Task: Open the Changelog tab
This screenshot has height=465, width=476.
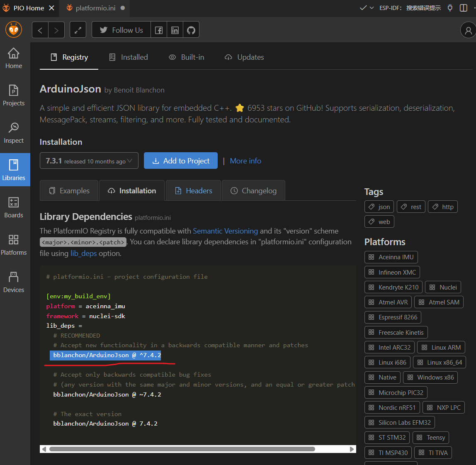Action: [x=253, y=191]
